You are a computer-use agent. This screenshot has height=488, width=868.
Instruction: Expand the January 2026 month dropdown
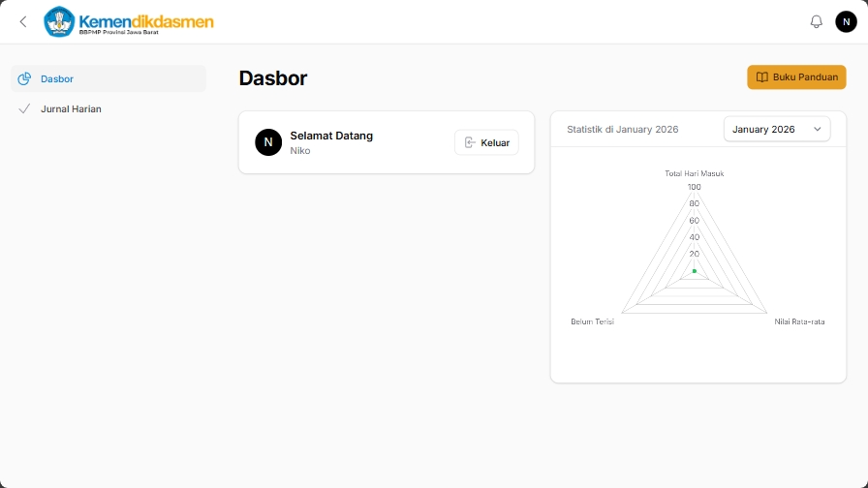point(776,129)
